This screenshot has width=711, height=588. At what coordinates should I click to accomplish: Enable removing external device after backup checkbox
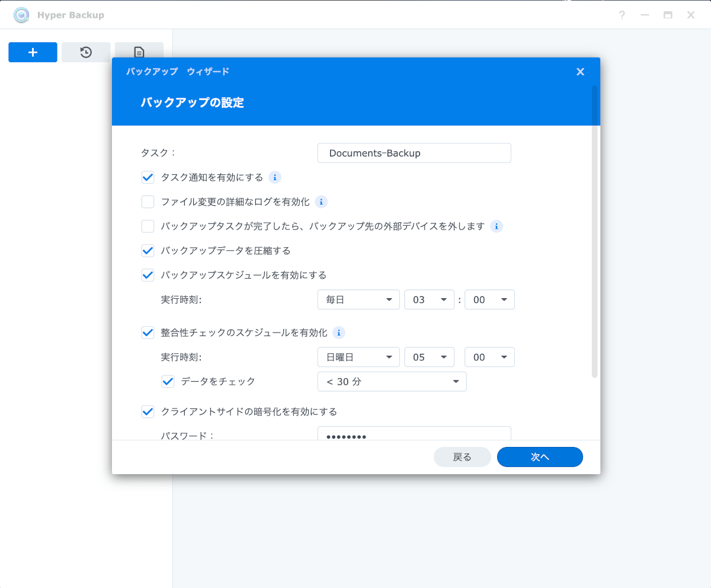[148, 226]
